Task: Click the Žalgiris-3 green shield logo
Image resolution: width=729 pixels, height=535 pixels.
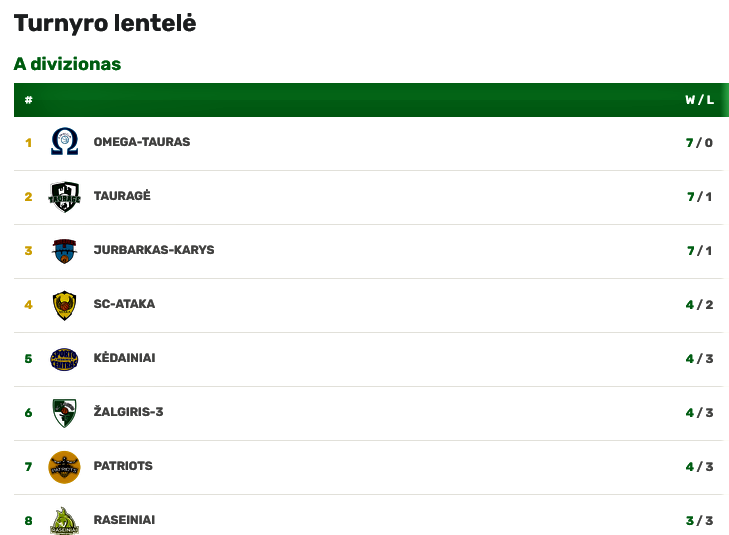Action: coord(64,413)
